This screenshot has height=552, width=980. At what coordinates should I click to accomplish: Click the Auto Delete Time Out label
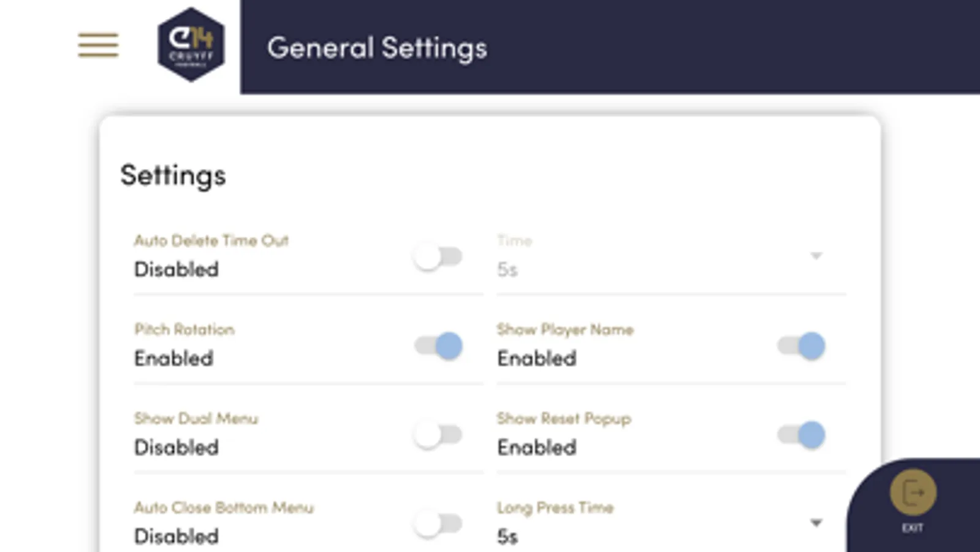[x=211, y=240]
